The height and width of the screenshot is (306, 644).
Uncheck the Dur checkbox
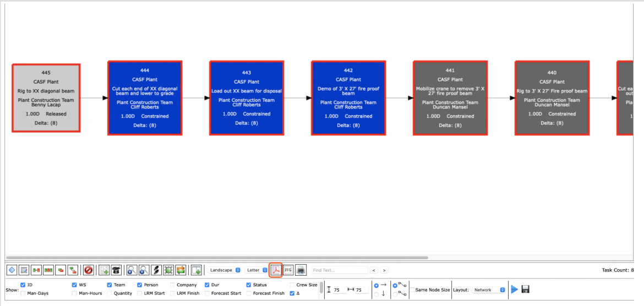[x=207, y=285]
